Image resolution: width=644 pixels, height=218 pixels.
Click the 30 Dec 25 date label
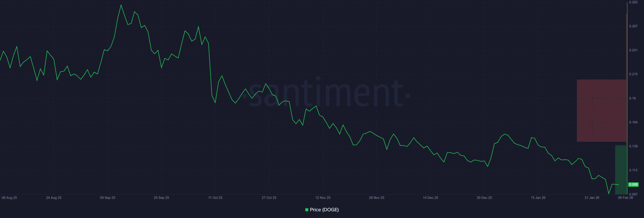pos(484,198)
